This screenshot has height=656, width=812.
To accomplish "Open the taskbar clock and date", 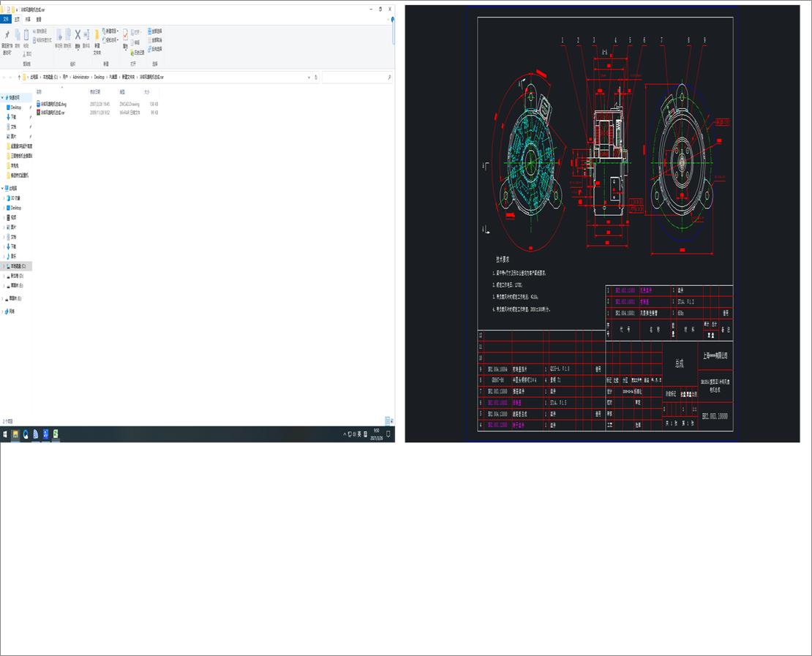I will point(377,434).
